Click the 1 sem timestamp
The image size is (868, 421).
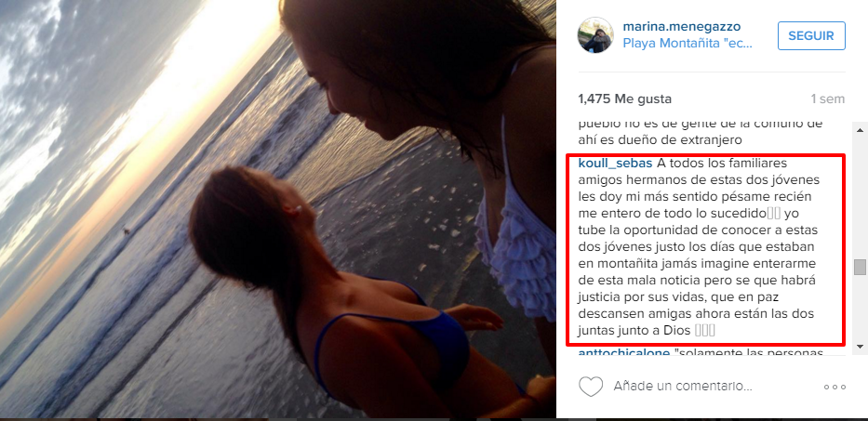tap(828, 99)
